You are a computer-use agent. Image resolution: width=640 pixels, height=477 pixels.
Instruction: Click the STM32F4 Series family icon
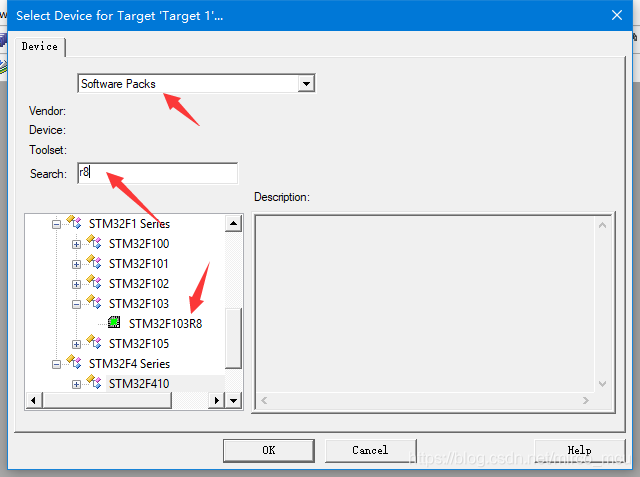tap(74, 362)
